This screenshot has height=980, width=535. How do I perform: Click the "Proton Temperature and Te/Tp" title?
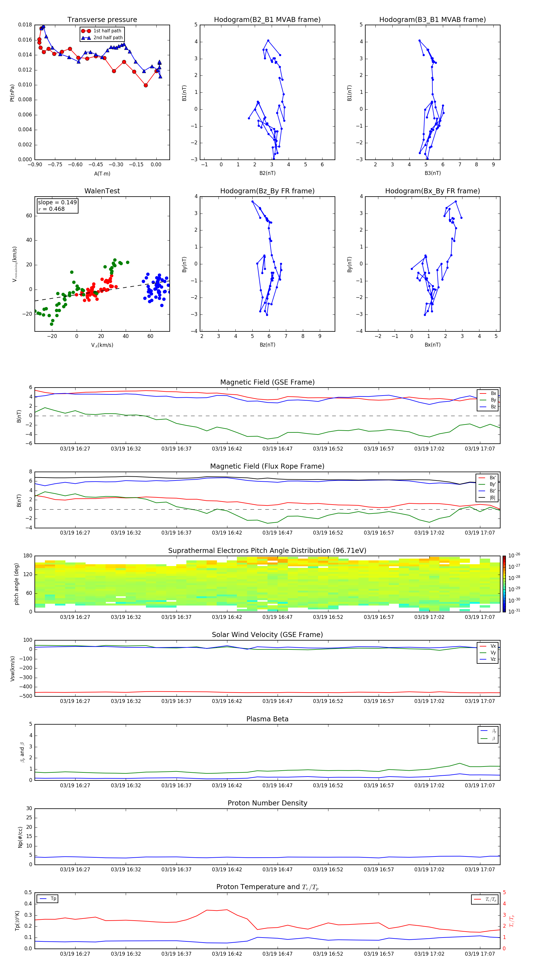267,887
